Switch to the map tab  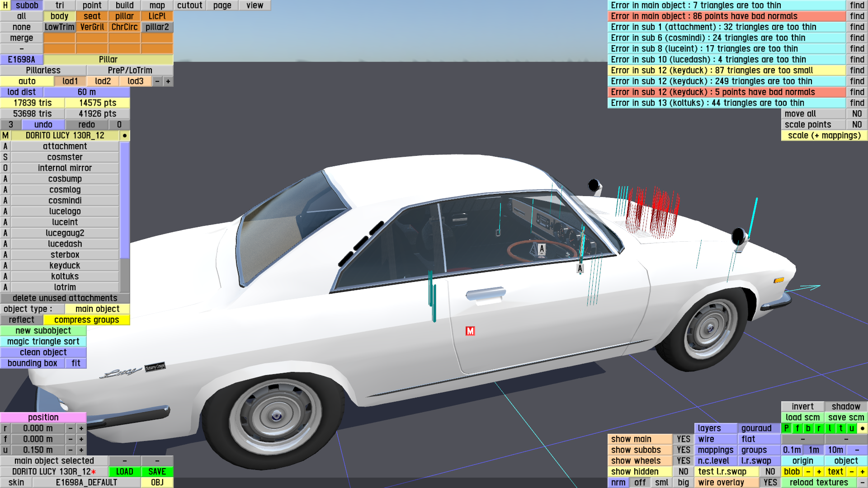(157, 5)
